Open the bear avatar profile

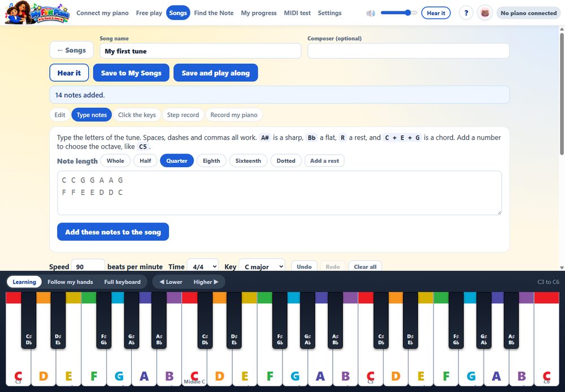(485, 13)
